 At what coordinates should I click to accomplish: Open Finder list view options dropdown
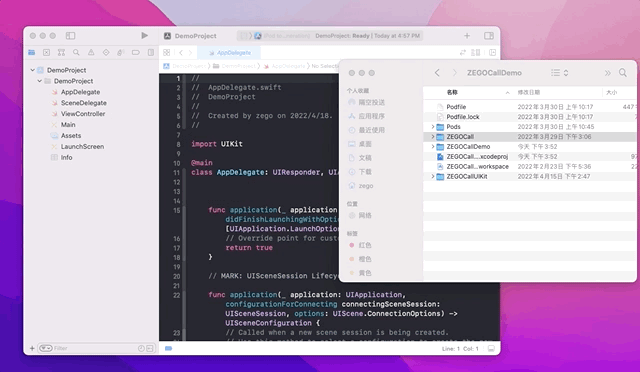tap(559, 73)
